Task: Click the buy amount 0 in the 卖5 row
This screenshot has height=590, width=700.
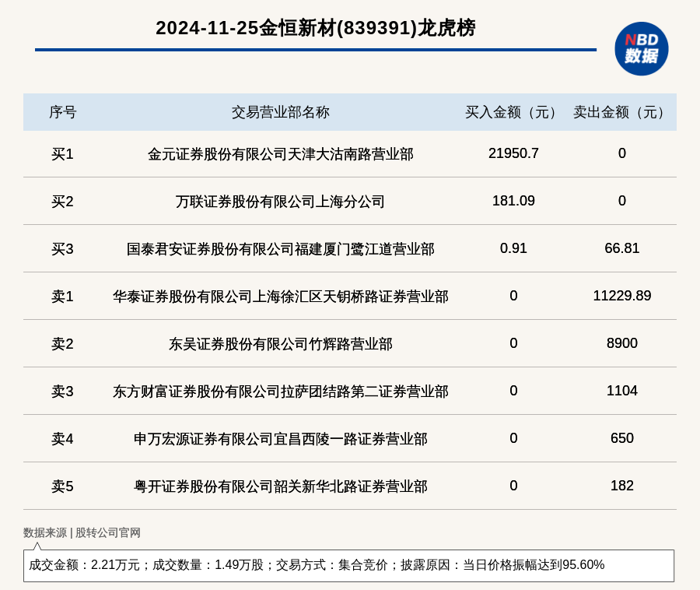Action: click(x=513, y=486)
